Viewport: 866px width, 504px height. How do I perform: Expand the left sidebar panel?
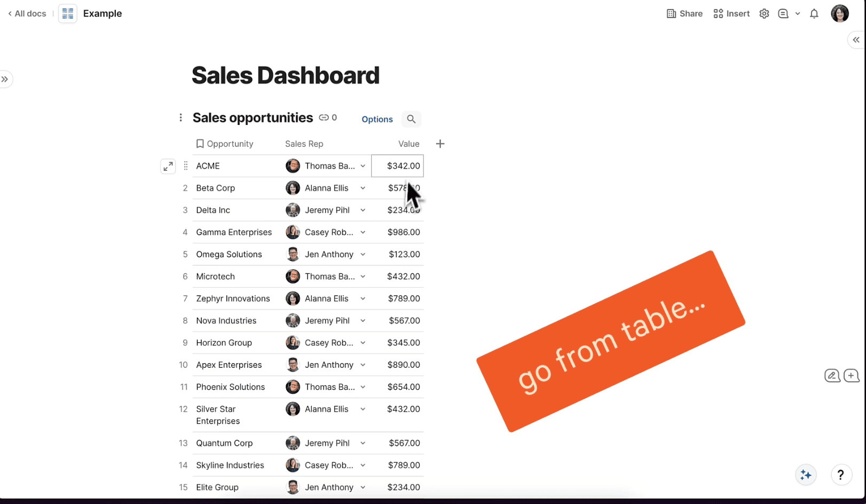[x=5, y=80]
